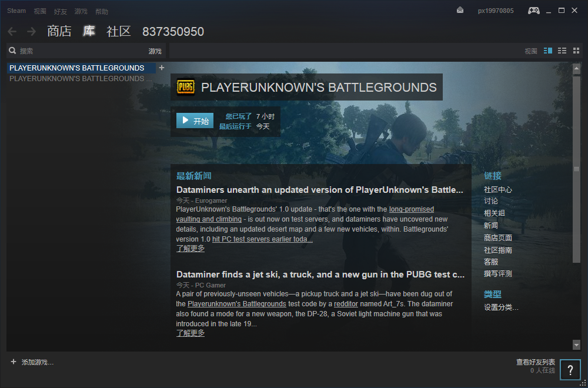Screen dimensions: 588x388
Task: Click the PUBG game logo icon
Action: pos(186,87)
